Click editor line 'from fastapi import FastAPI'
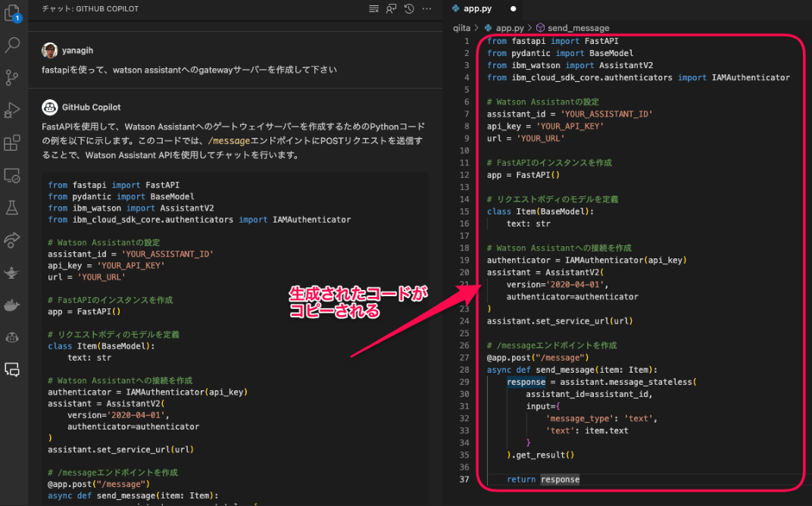The height and width of the screenshot is (506, 812). pyautogui.click(x=552, y=41)
